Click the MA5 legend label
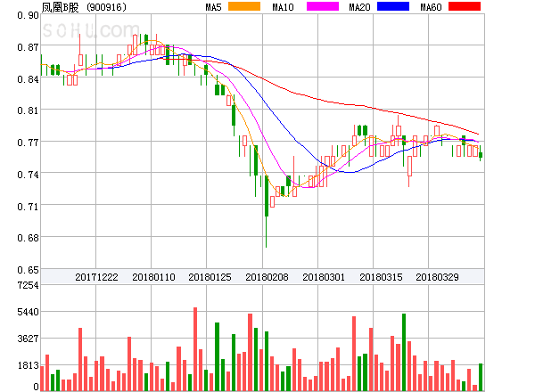The image size is (535, 392). (x=213, y=7)
